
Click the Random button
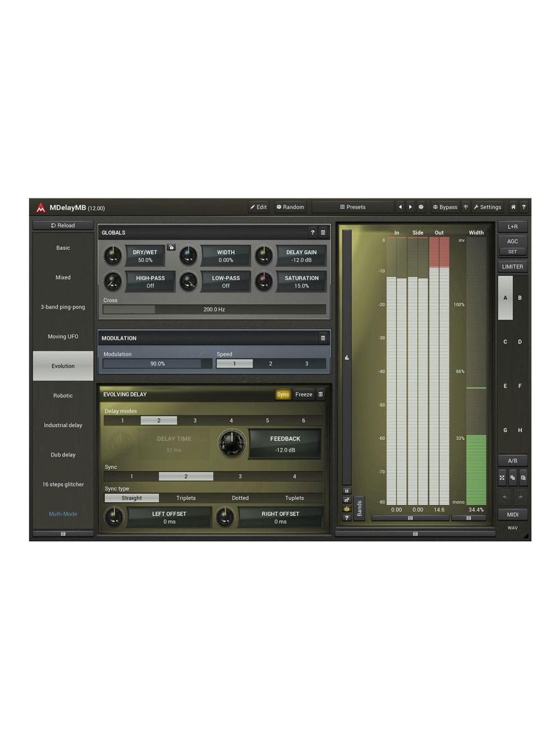pos(290,207)
